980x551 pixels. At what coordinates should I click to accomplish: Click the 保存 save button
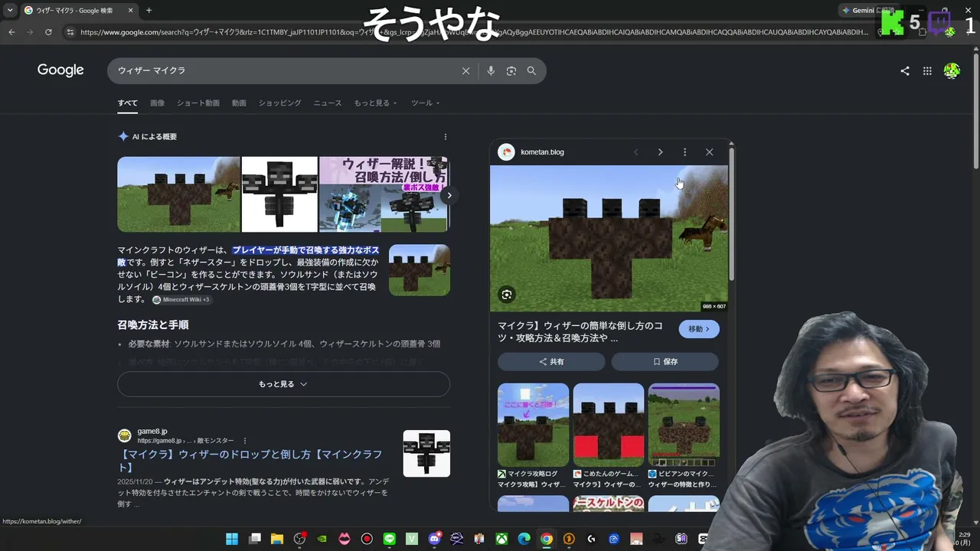point(665,362)
